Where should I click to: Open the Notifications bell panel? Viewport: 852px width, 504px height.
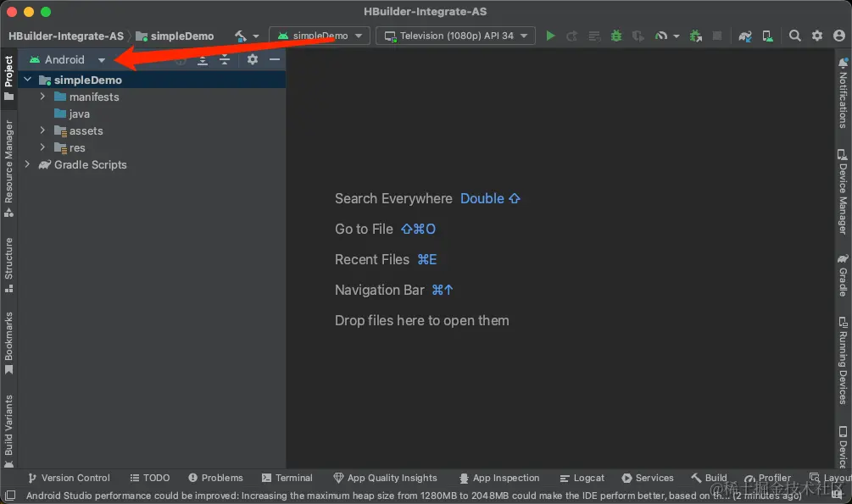[x=843, y=62]
